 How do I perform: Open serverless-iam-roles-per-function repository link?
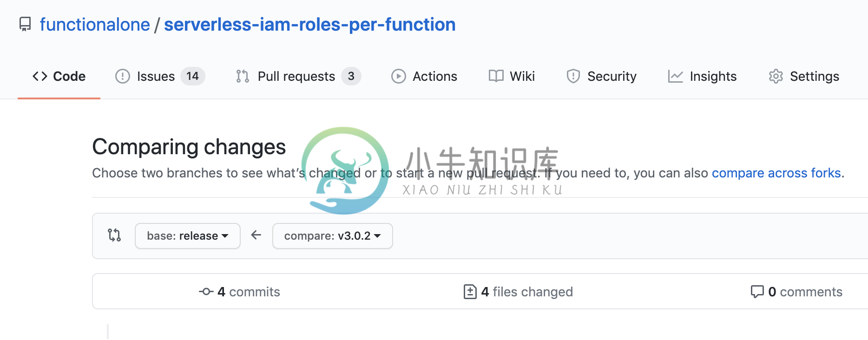[309, 25]
